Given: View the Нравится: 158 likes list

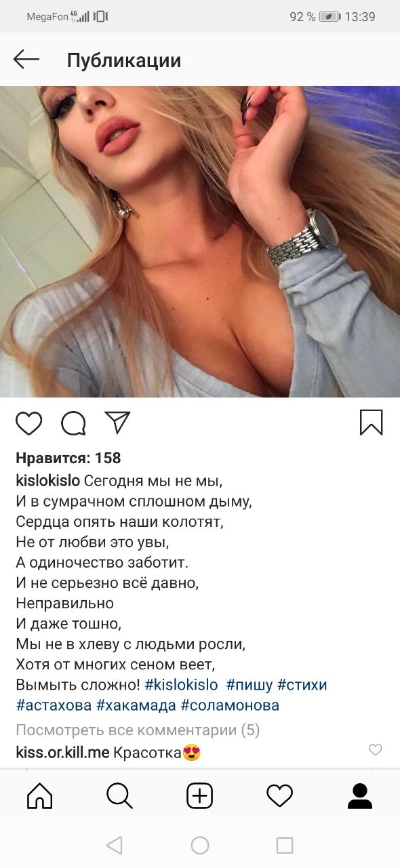Looking at the screenshot, I should [x=68, y=458].
